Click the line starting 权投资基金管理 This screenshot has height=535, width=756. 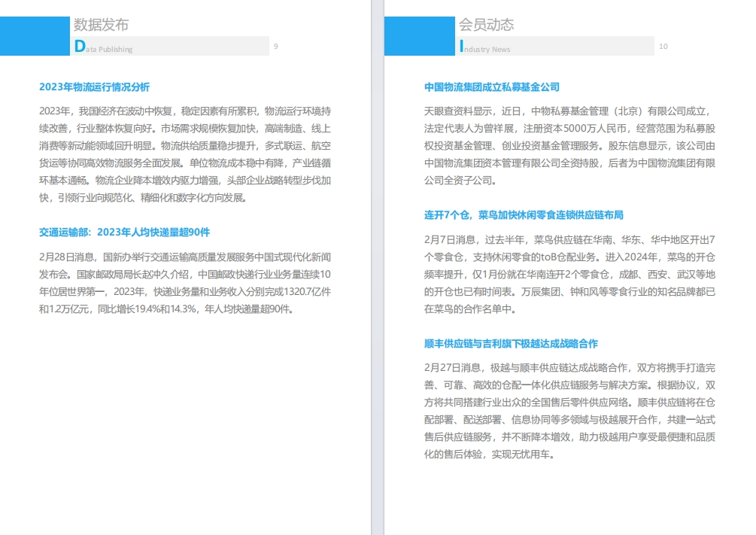coord(570,146)
